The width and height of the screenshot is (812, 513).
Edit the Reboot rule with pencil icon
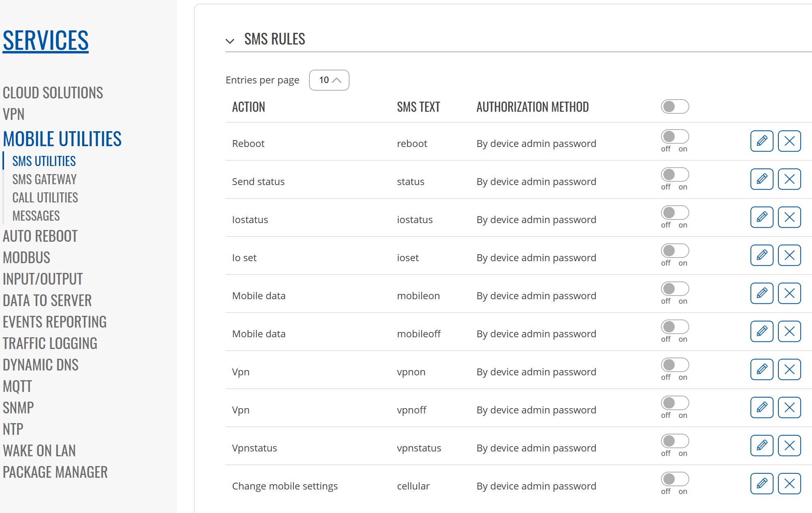click(x=761, y=141)
